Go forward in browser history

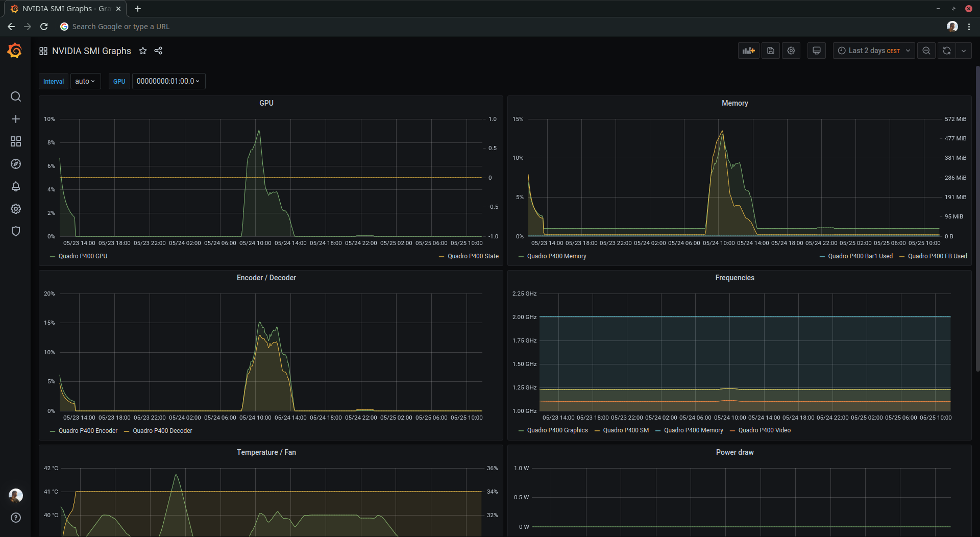pos(28,27)
